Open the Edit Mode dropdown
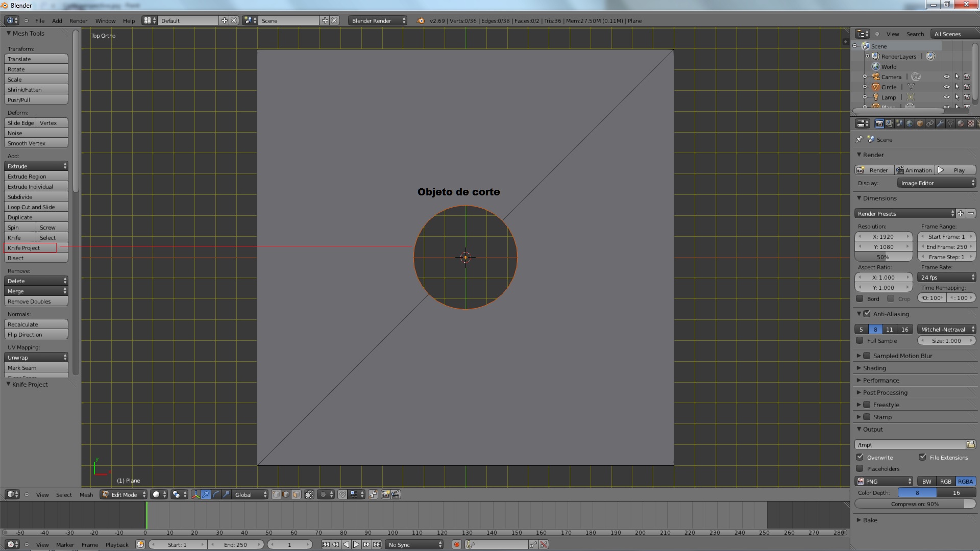The width and height of the screenshot is (980, 551). tap(124, 494)
